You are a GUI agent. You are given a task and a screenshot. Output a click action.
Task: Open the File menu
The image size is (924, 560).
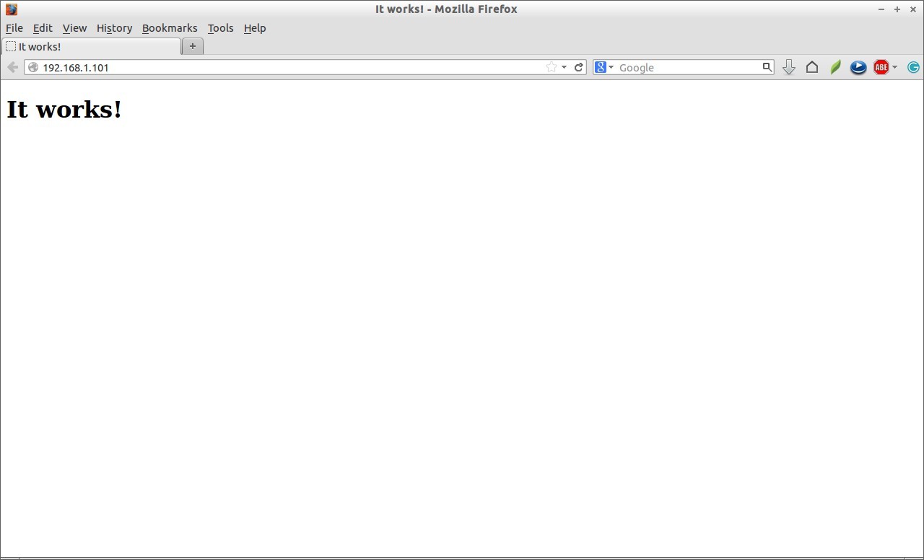pos(14,28)
